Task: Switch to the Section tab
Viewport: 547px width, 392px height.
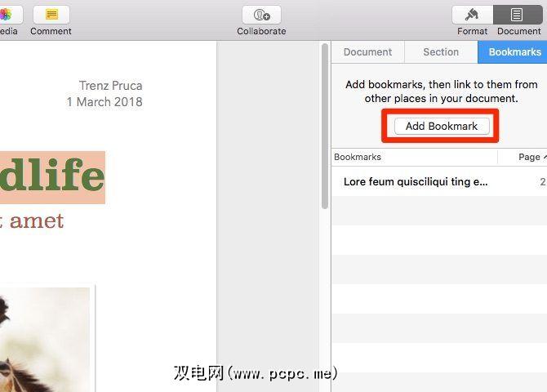Action: 441,52
